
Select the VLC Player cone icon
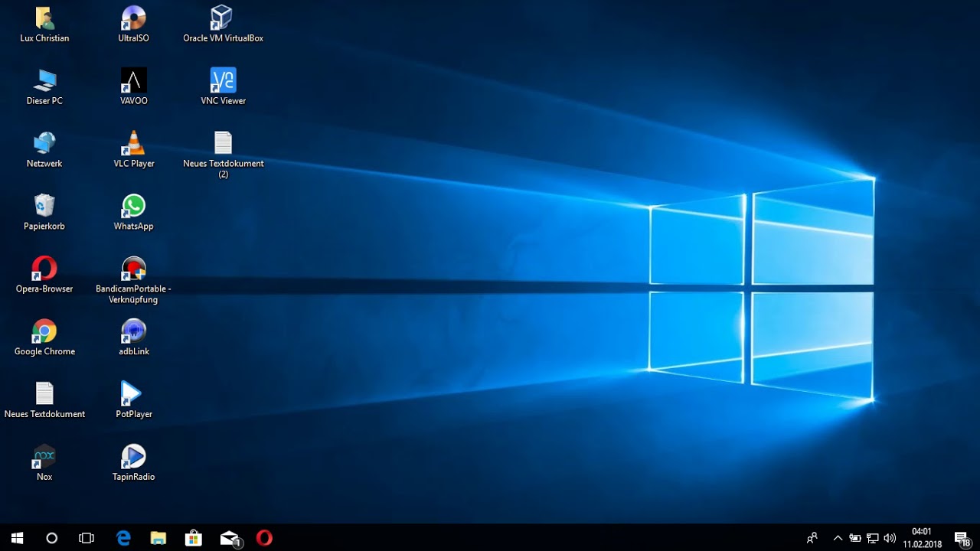pyautogui.click(x=134, y=143)
